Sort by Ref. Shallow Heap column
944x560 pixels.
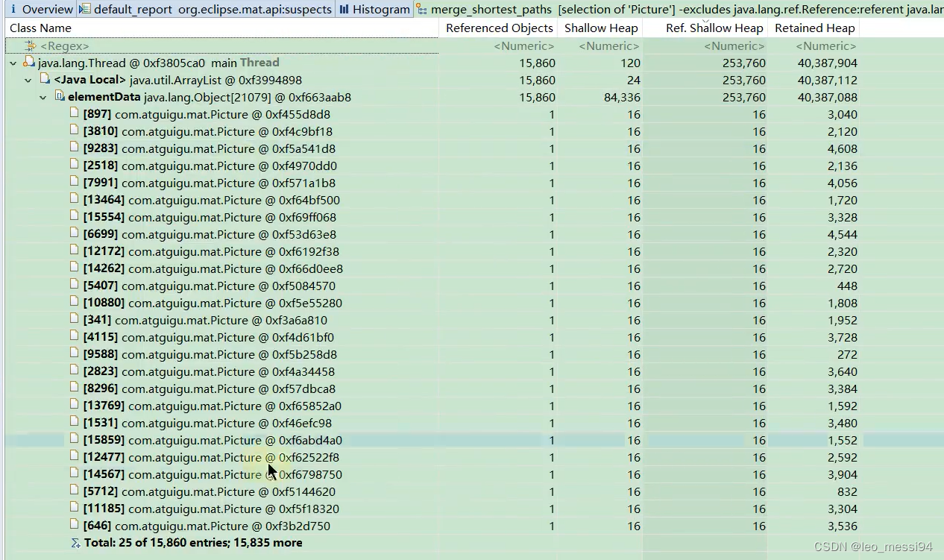point(714,28)
